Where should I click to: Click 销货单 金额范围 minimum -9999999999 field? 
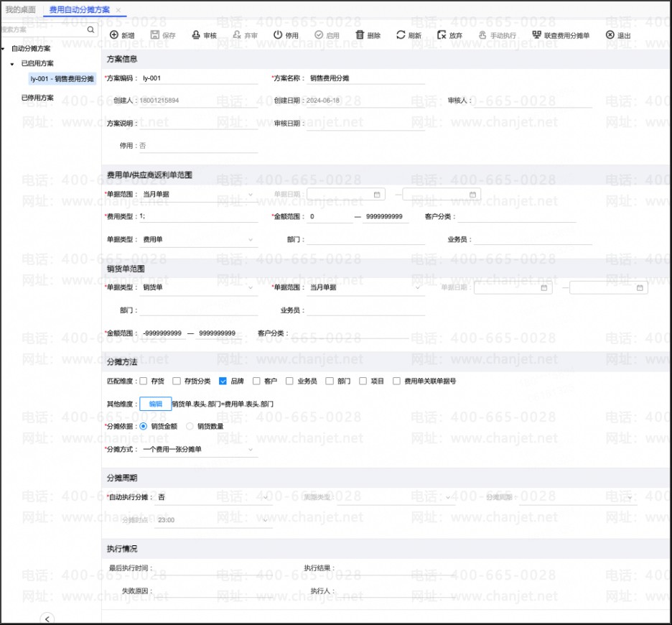pos(163,333)
